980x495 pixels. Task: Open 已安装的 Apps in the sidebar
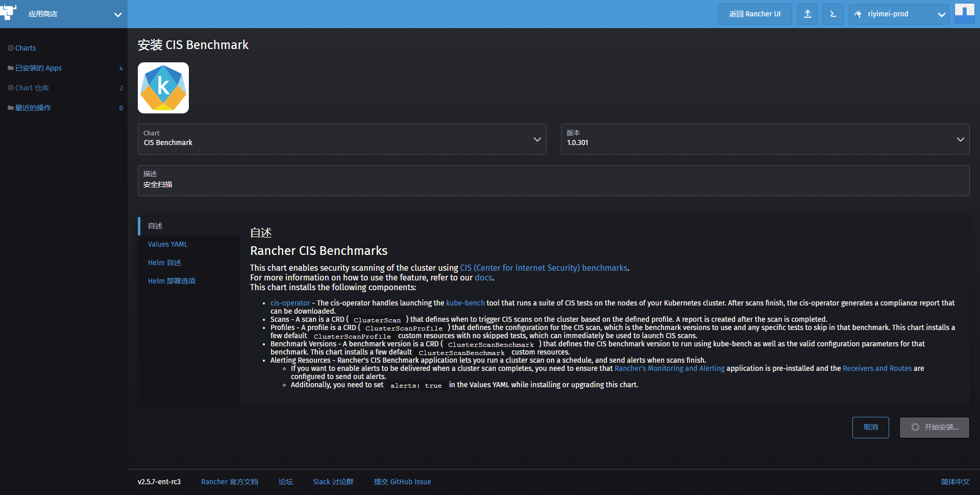38,68
